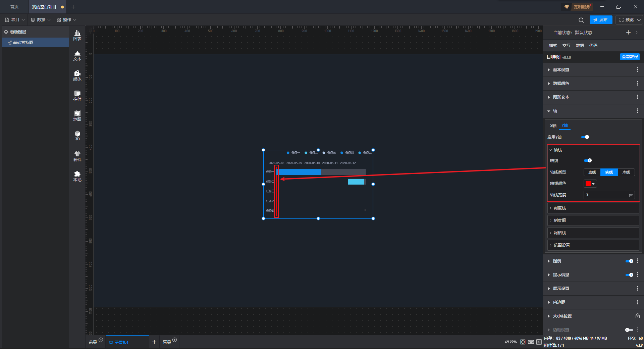The image size is (644, 349).
Task: Open the 控件 controls components icon
Action: click(x=77, y=96)
